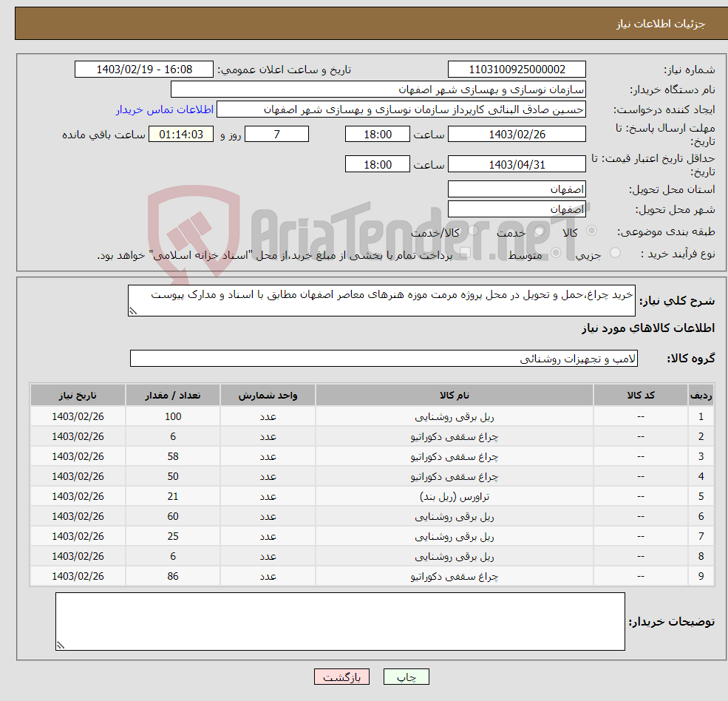Viewport: 728px width, 701px height.
Task: Click the کد کالا column header
Action: (641, 396)
